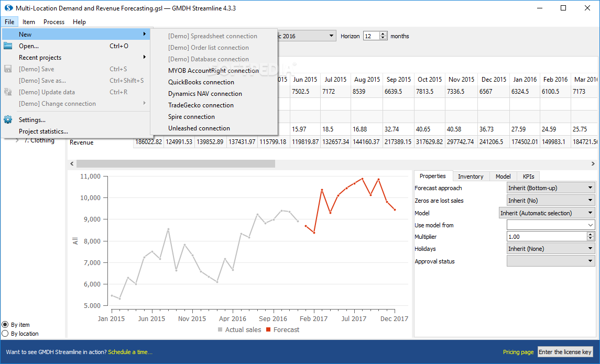Viewport: 600px width, 364px height.
Task: Click the cell with value 40.65
Action: click(429, 129)
